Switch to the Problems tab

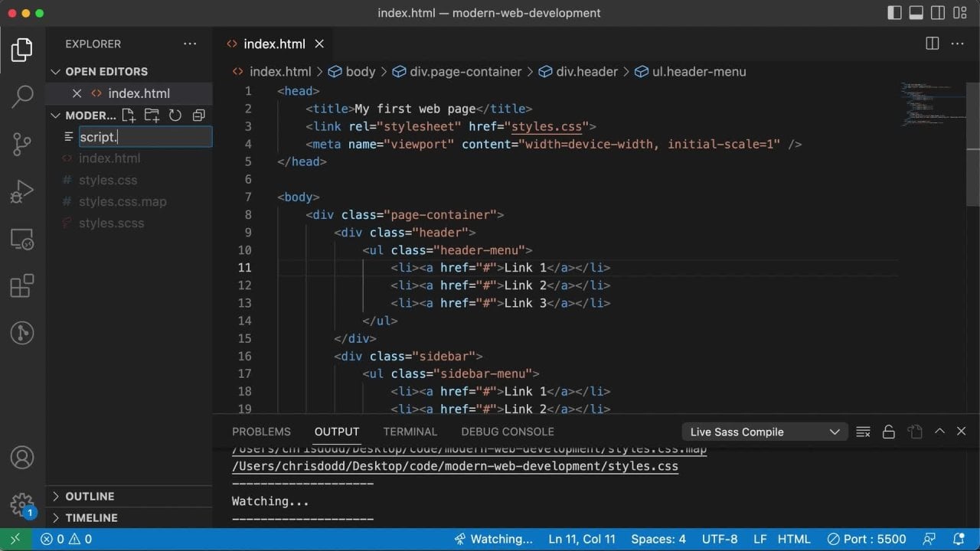coord(261,432)
